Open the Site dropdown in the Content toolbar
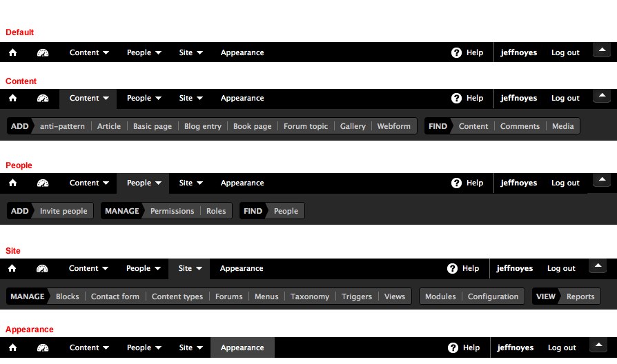Screen dimensions: 617x364 click(190, 98)
